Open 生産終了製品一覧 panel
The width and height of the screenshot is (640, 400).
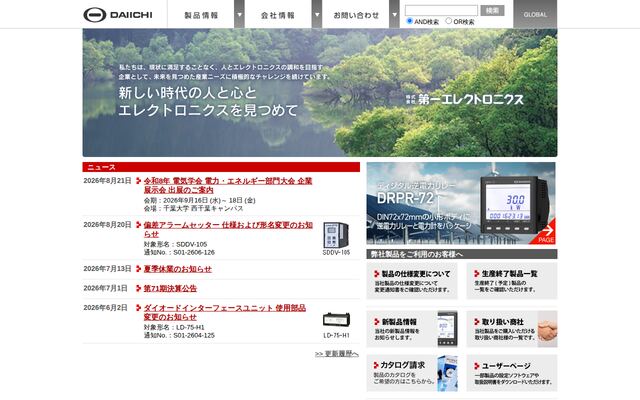pyautogui.click(x=512, y=281)
